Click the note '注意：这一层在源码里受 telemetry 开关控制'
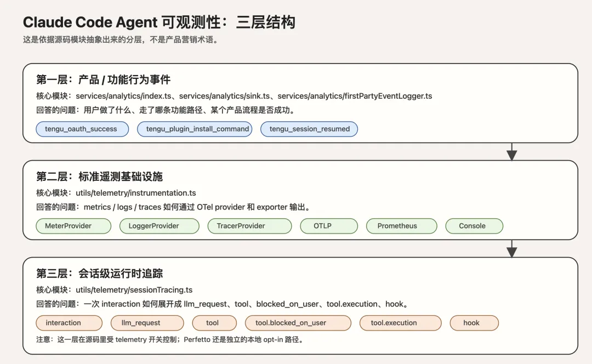 pos(107,339)
